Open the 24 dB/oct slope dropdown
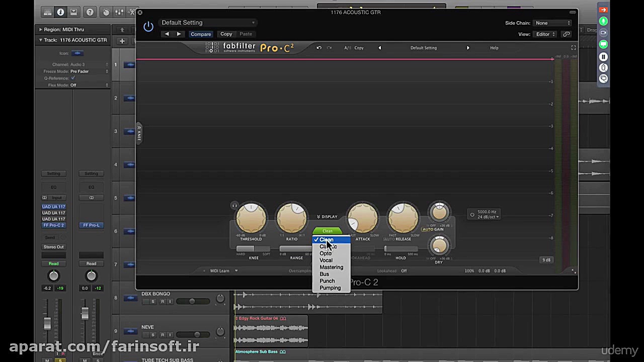The width and height of the screenshot is (644, 362). click(488, 217)
